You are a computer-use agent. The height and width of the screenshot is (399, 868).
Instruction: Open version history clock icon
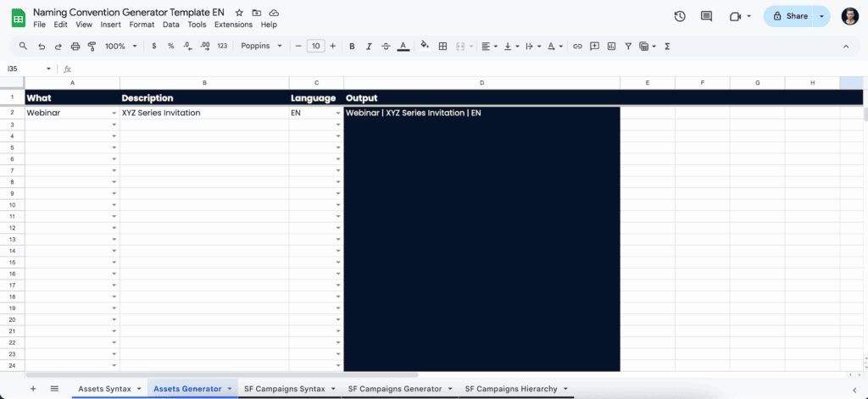(680, 17)
